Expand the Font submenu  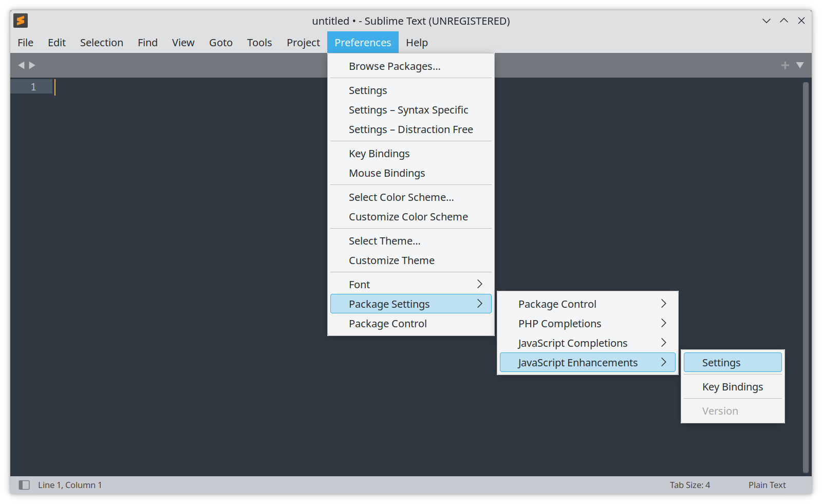(411, 285)
